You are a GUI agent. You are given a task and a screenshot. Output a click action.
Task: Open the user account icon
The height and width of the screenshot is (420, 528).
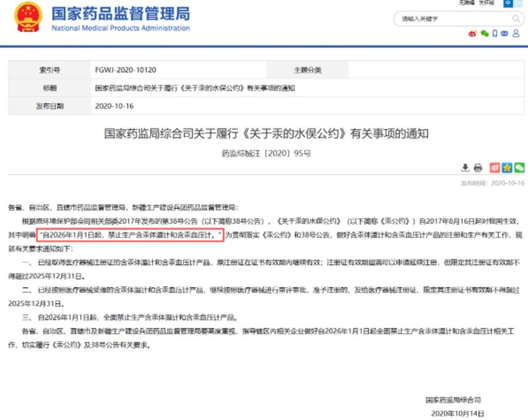516,34
